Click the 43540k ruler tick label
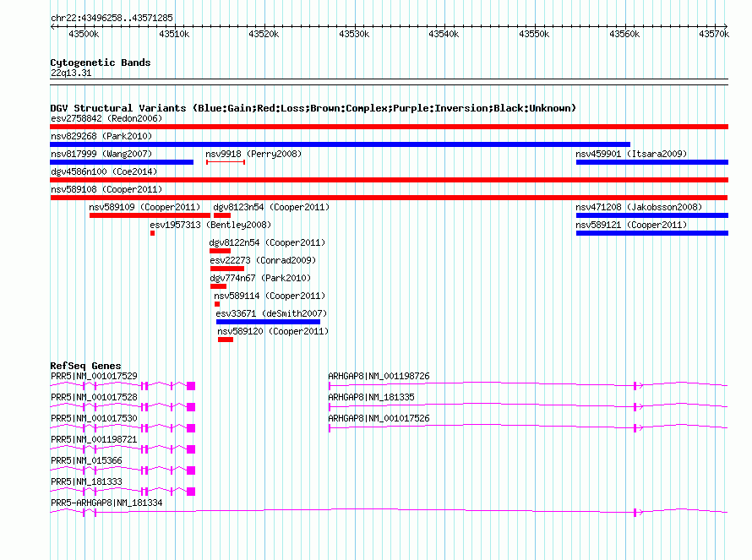 [x=444, y=34]
